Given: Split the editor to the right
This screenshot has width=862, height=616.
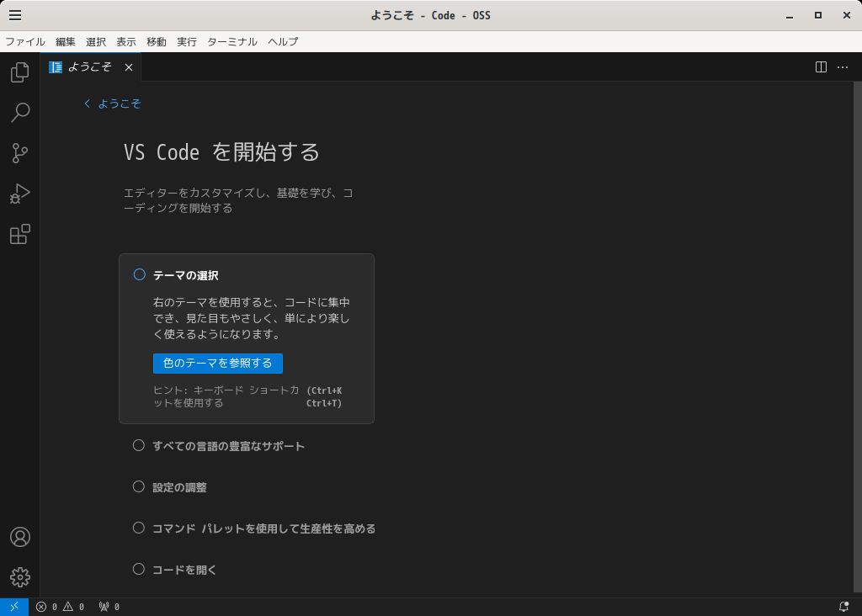Looking at the screenshot, I should pyautogui.click(x=821, y=67).
